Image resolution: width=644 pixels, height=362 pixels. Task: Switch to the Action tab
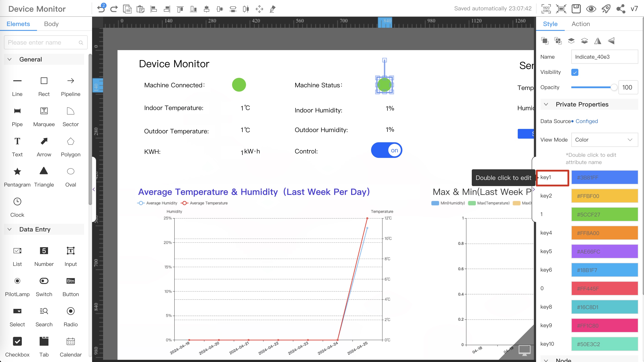(581, 24)
